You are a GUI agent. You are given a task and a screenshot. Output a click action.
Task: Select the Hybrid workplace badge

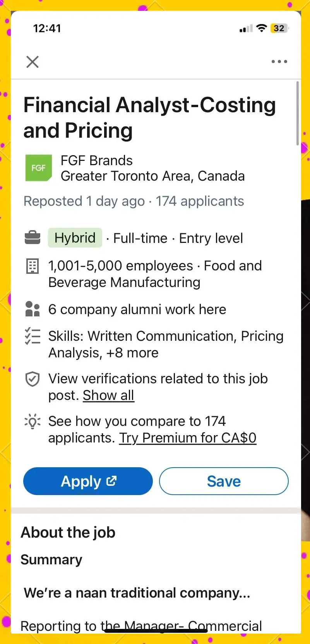click(x=75, y=238)
